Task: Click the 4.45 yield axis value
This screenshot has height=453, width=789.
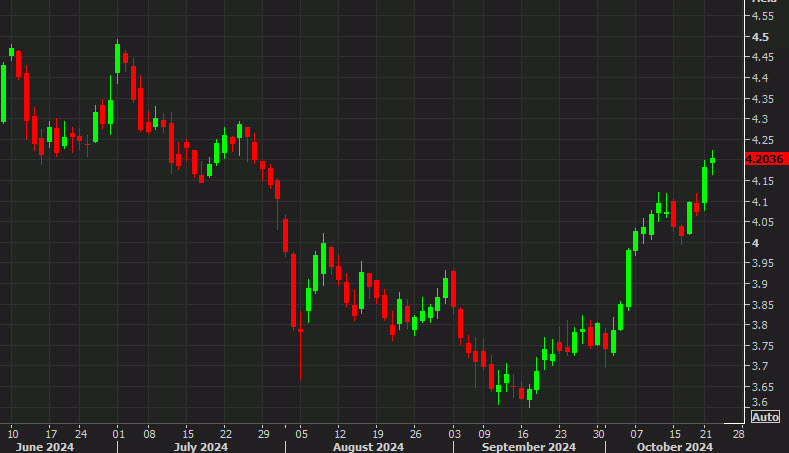Action: pos(762,57)
